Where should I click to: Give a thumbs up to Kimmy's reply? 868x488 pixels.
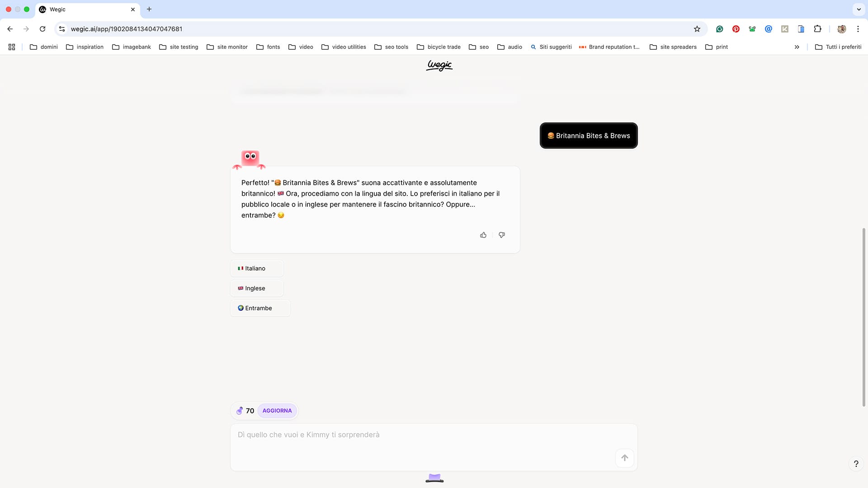pyautogui.click(x=483, y=235)
